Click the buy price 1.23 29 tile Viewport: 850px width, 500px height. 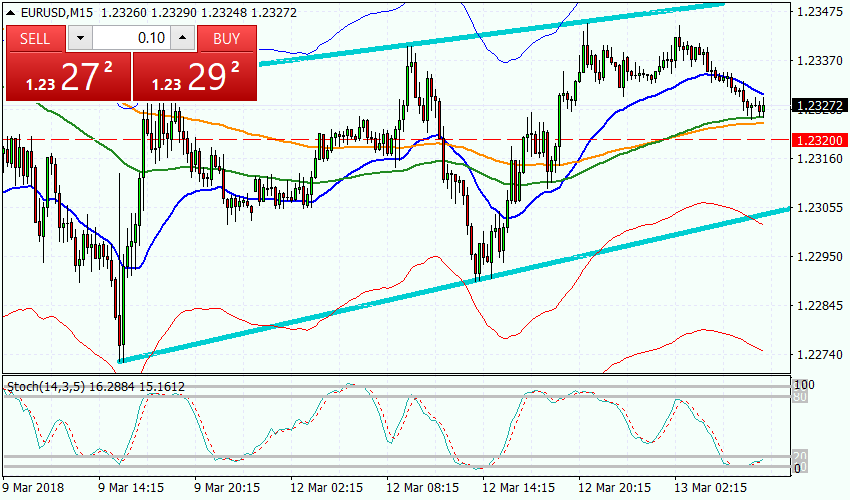click(194, 77)
